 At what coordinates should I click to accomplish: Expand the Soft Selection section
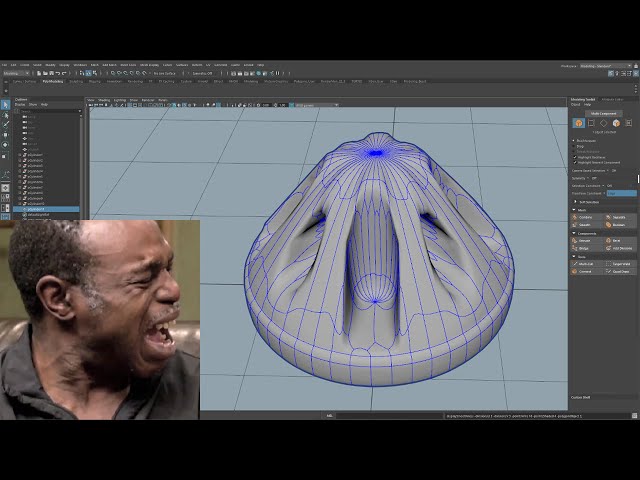pyautogui.click(x=575, y=202)
